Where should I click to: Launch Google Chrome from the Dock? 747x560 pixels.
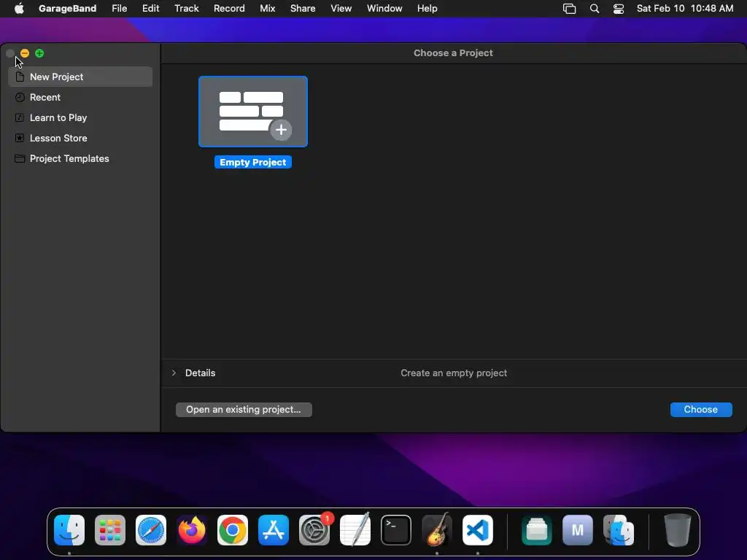233,530
